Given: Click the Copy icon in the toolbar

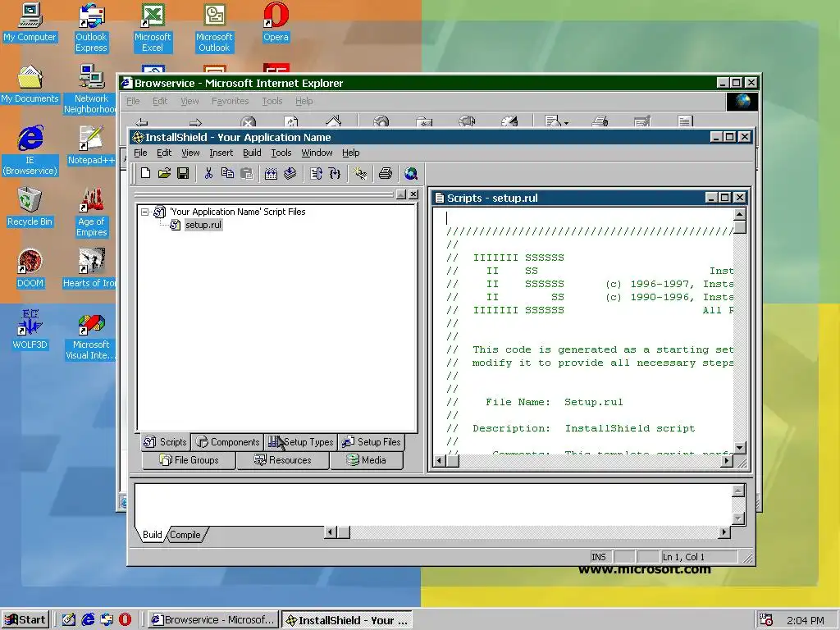Looking at the screenshot, I should click(x=227, y=173).
